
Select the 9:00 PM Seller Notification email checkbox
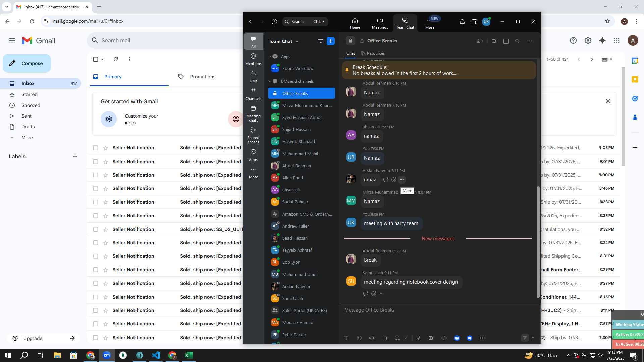[x=96, y=175]
